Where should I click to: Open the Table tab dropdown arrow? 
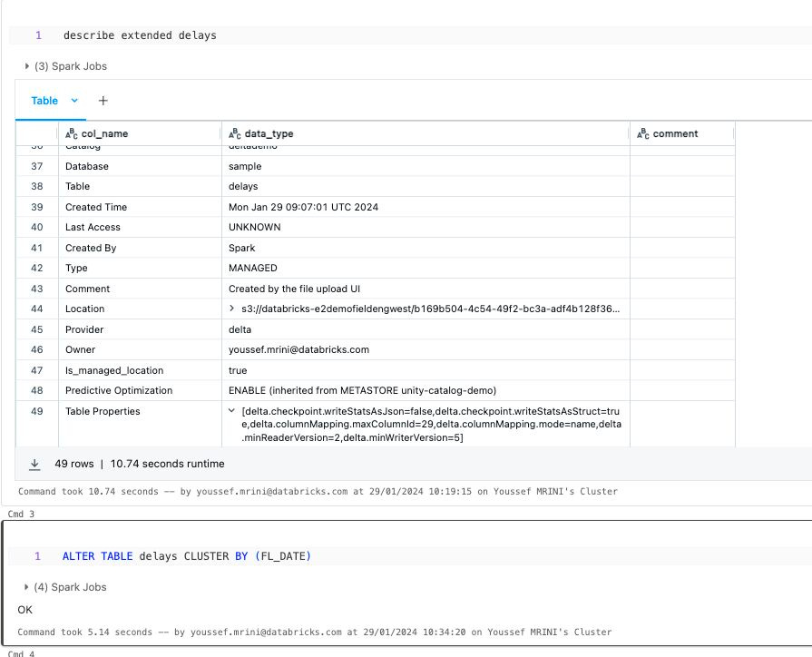(x=74, y=101)
